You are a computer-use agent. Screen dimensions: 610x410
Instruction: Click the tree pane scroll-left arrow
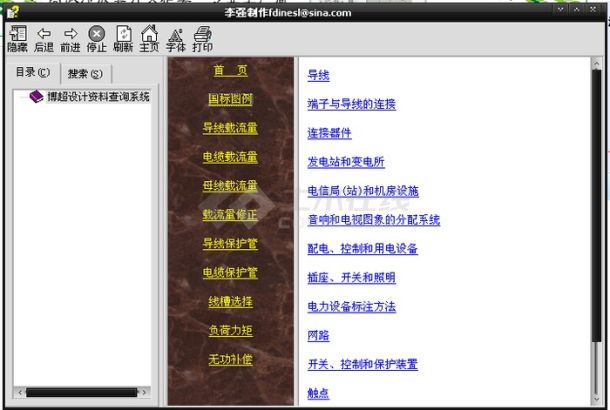[19, 392]
